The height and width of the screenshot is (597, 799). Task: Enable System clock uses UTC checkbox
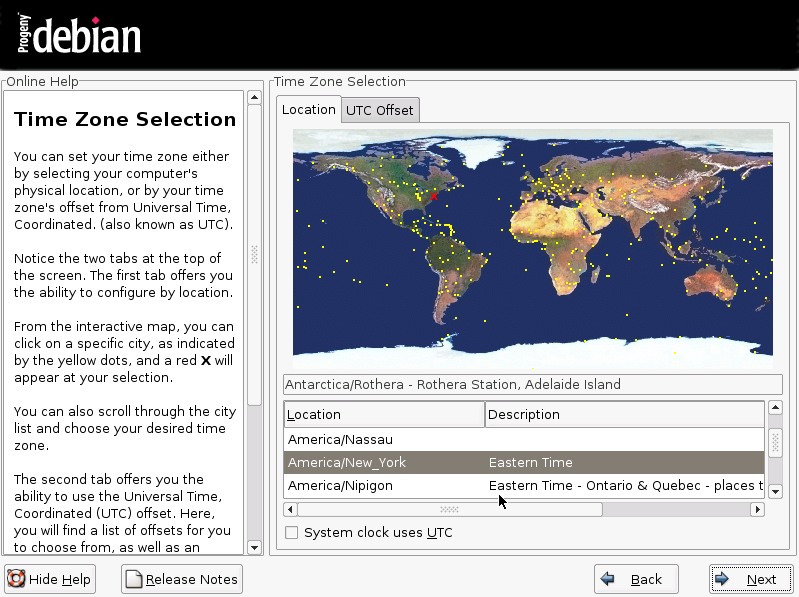click(x=291, y=533)
